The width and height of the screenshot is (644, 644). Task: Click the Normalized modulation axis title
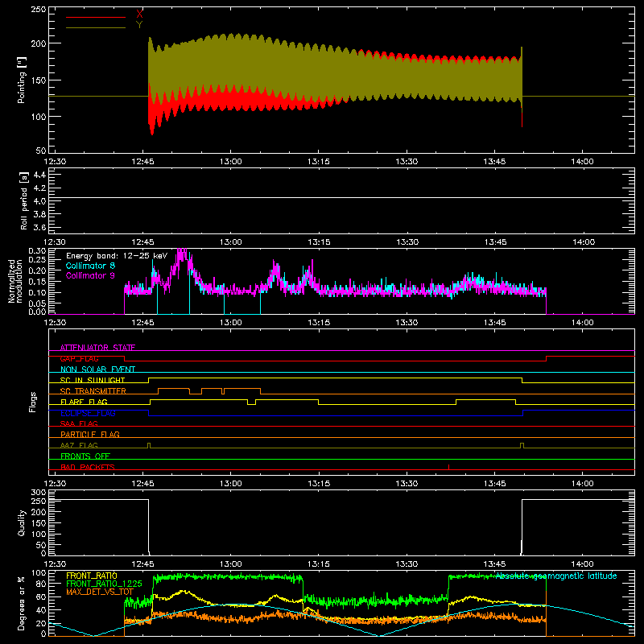(x=15, y=281)
